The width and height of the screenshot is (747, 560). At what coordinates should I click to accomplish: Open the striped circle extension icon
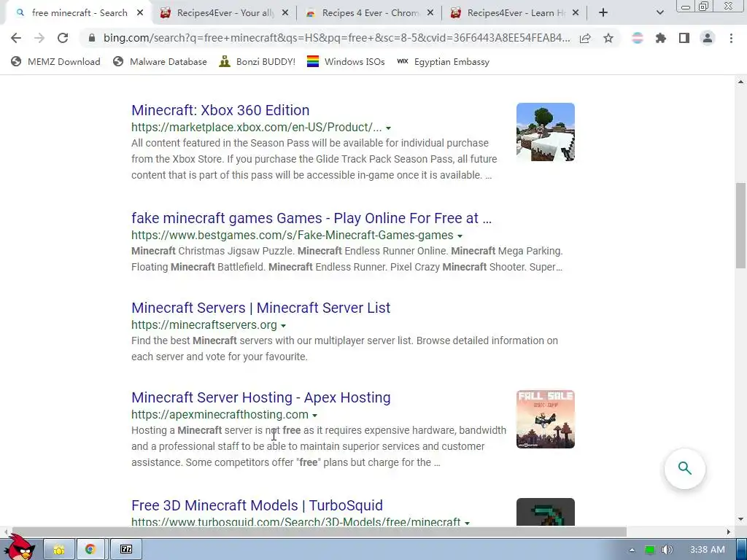tap(638, 38)
